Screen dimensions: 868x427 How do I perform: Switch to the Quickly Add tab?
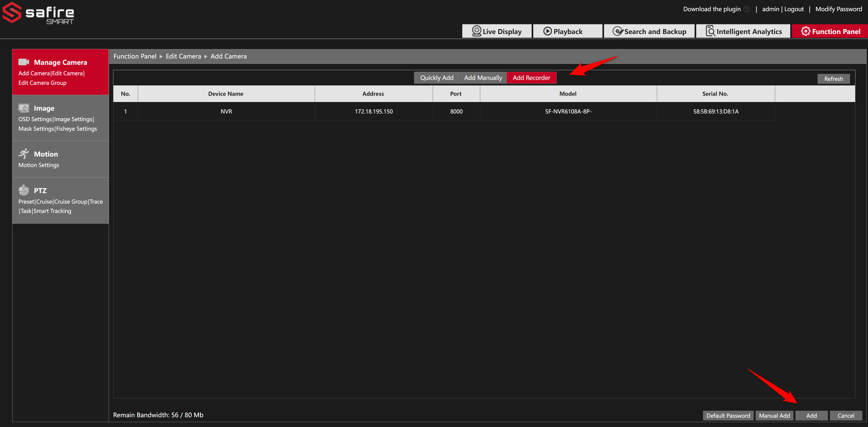(436, 78)
